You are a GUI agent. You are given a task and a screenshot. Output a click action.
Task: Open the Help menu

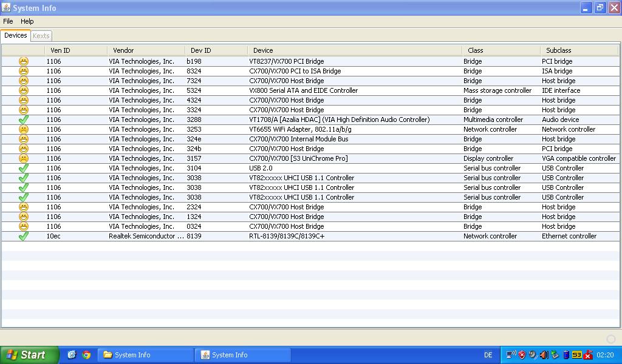pyautogui.click(x=27, y=21)
